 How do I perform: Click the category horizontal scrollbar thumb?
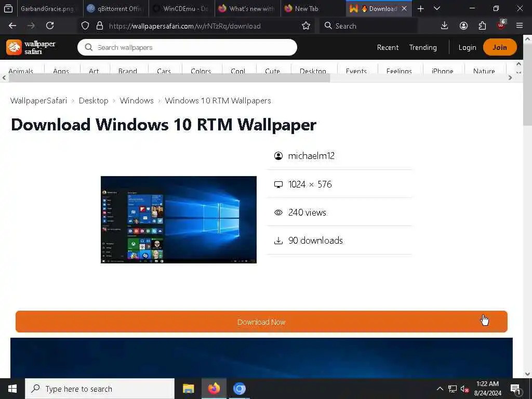click(x=169, y=78)
